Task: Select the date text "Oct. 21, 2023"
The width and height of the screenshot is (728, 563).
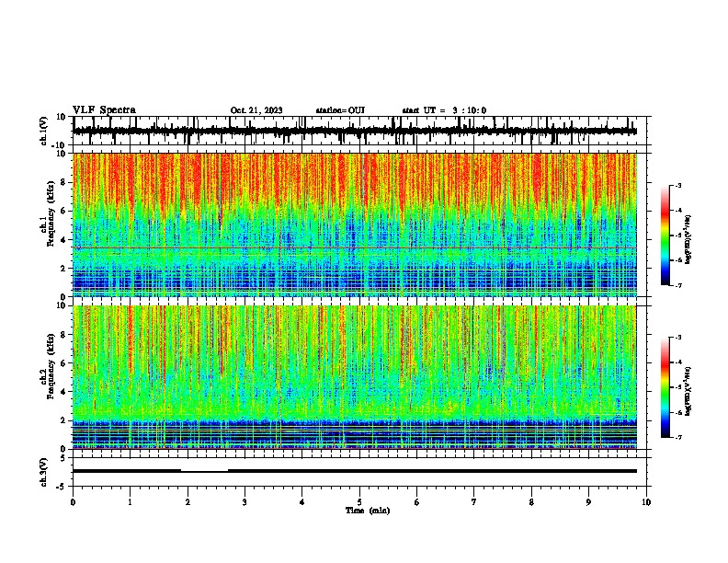Action: coord(256,110)
